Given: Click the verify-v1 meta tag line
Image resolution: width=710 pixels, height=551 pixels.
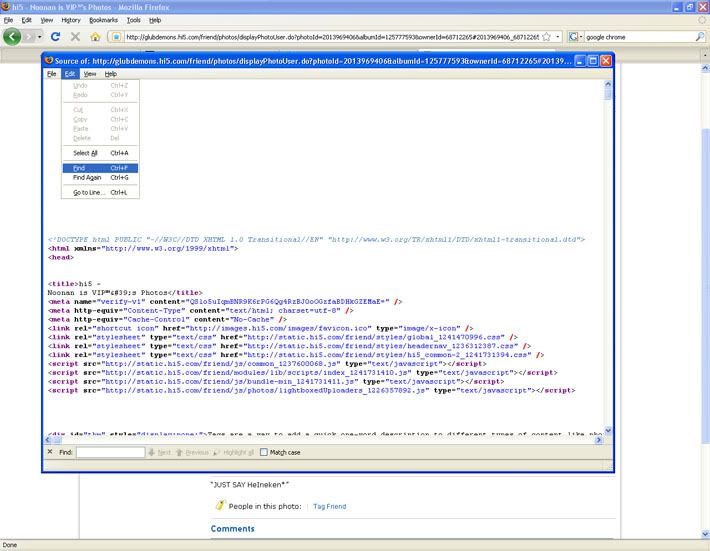Looking at the screenshot, I should (x=225, y=302).
